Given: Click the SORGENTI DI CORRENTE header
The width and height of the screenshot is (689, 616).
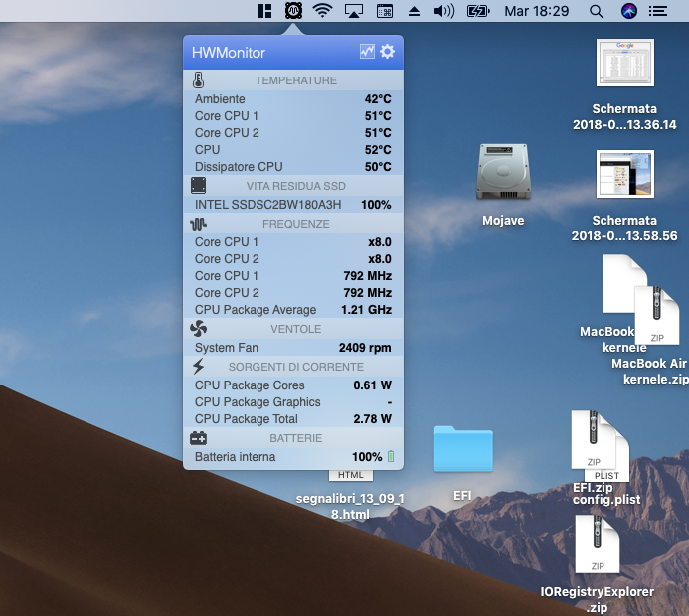Looking at the screenshot, I should tap(293, 367).
